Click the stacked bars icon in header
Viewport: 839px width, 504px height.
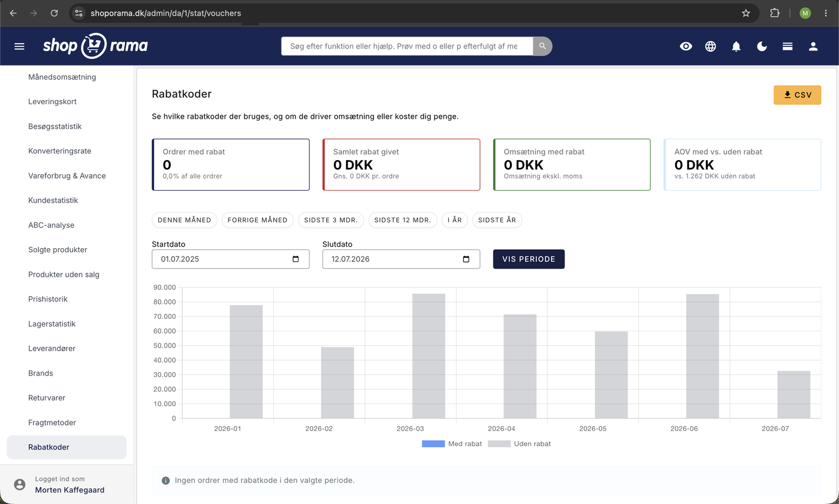point(787,46)
